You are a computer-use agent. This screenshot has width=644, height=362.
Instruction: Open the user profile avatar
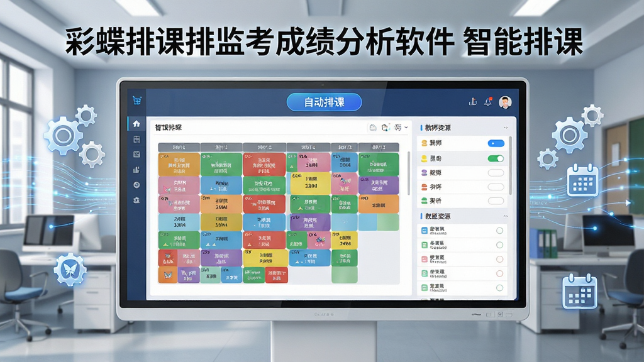tap(505, 102)
